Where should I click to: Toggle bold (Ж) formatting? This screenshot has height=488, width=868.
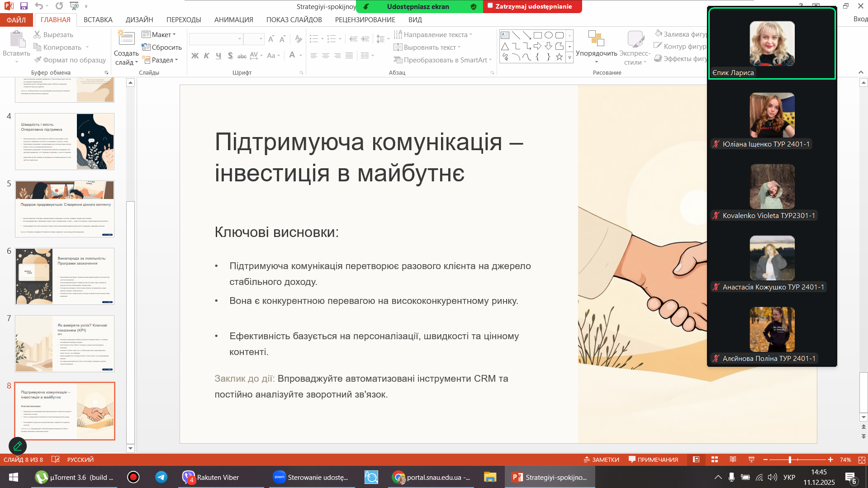195,56
